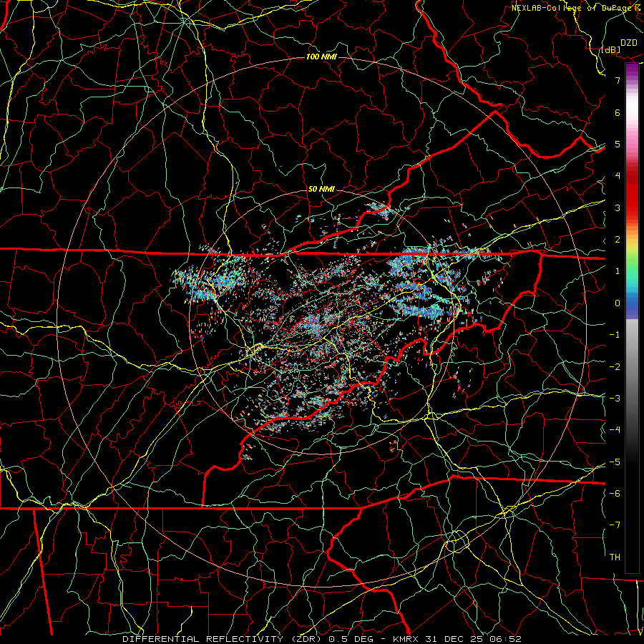This screenshot has height=644, width=644.
Task: Select the -4 value on color scale
Action: coord(615,429)
